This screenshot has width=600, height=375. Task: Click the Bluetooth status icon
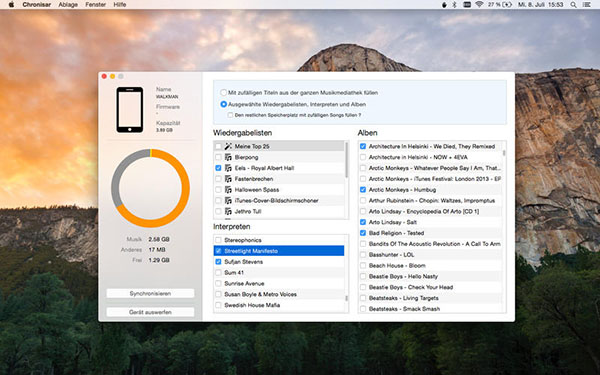tap(455, 5)
